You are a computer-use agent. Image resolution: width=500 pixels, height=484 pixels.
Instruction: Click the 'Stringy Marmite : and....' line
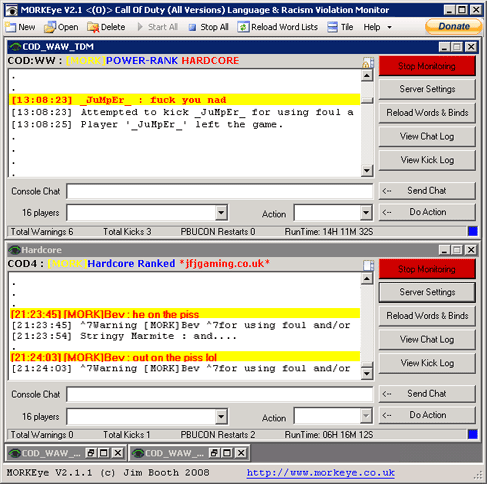point(124,336)
